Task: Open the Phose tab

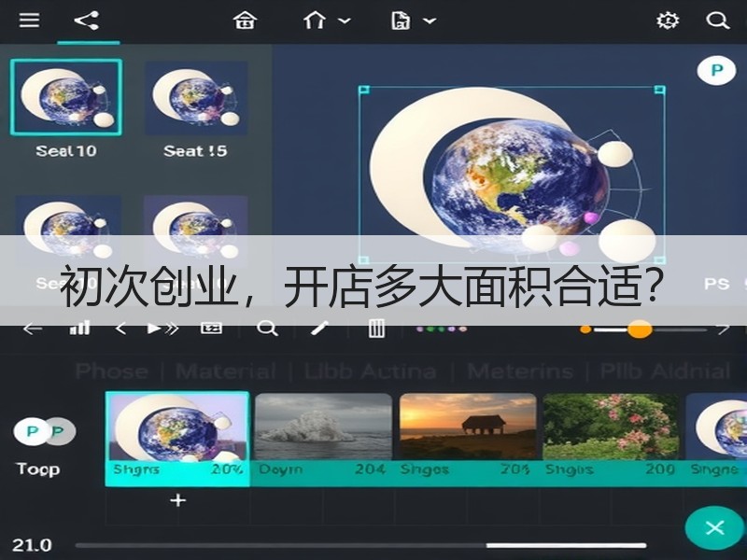Action: click(x=112, y=371)
